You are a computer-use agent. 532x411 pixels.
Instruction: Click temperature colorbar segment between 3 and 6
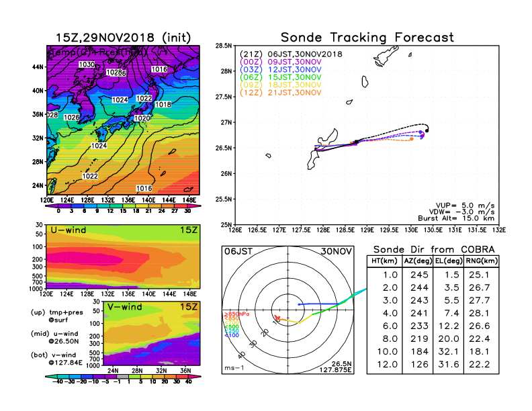click(x=78, y=205)
